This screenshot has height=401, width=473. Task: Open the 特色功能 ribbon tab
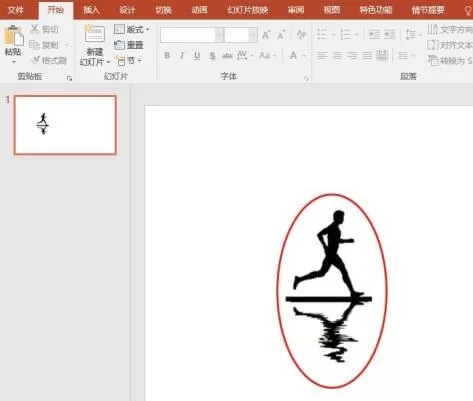pyautogui.click(x=376, y=10)
